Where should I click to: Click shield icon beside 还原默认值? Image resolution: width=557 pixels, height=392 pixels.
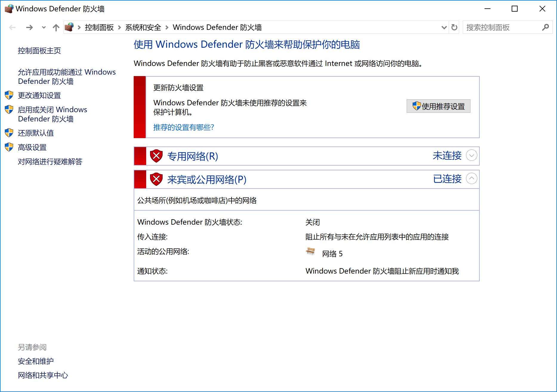[9, 133]
